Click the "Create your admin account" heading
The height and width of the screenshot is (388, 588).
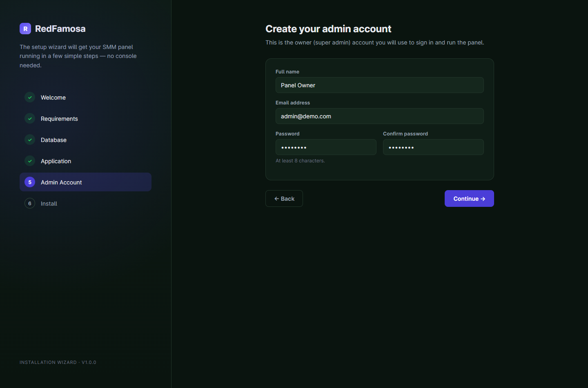click(x=328, y=29)
